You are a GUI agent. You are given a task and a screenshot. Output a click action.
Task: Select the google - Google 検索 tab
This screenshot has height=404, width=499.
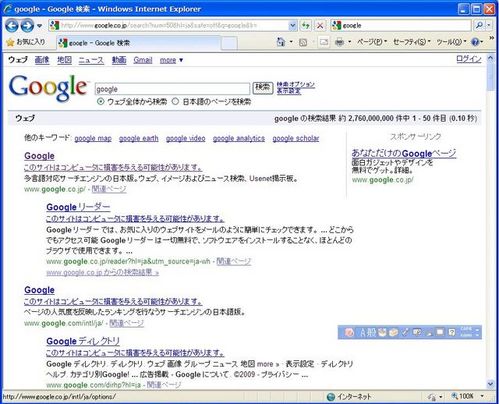[138, 43]
